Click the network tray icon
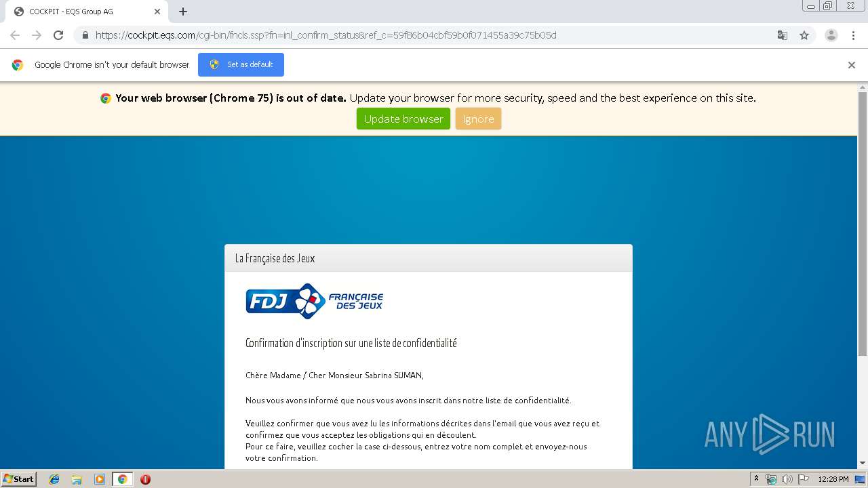 click(x=771, y=479)
